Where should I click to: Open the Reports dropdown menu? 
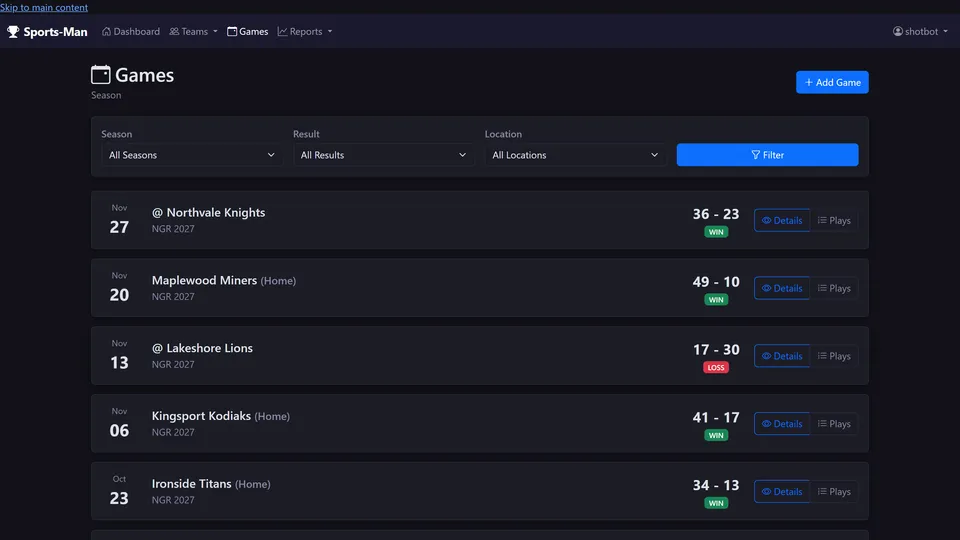point(305,31)
